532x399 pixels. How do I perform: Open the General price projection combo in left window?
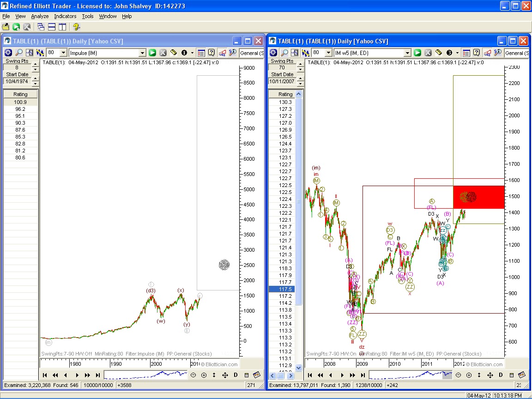point(251,53)
